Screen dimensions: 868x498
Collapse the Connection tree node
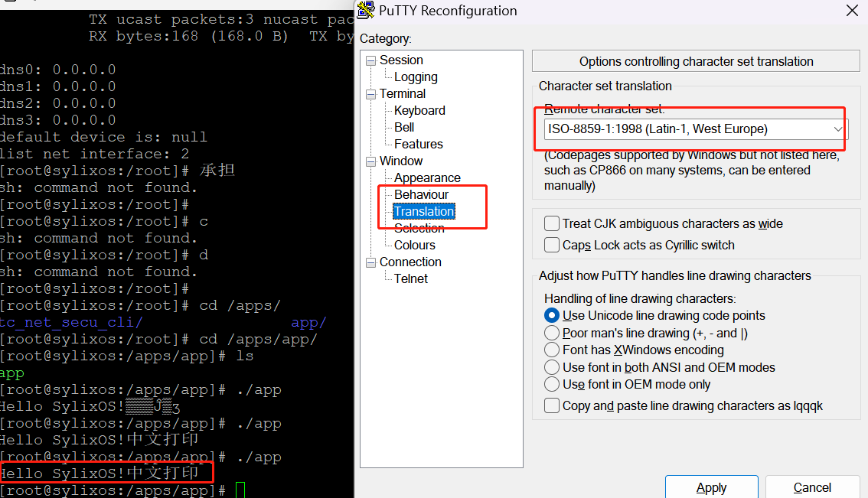[x=370, y=263]
